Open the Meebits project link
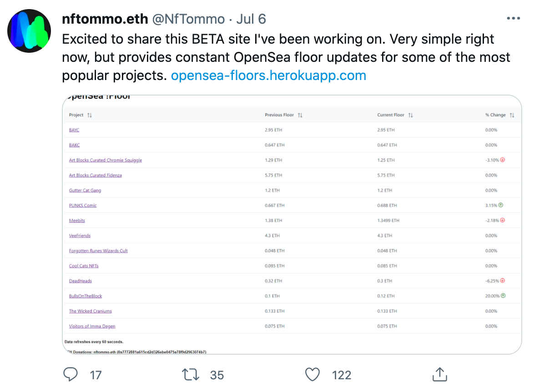 77,221
